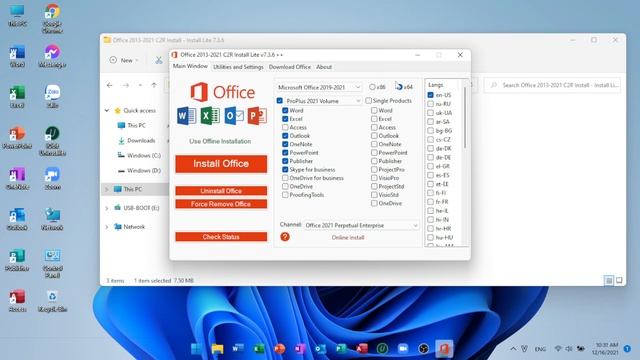Enable the Single Products checkbox
Screen dimensions: 640x360
(369, 100)
